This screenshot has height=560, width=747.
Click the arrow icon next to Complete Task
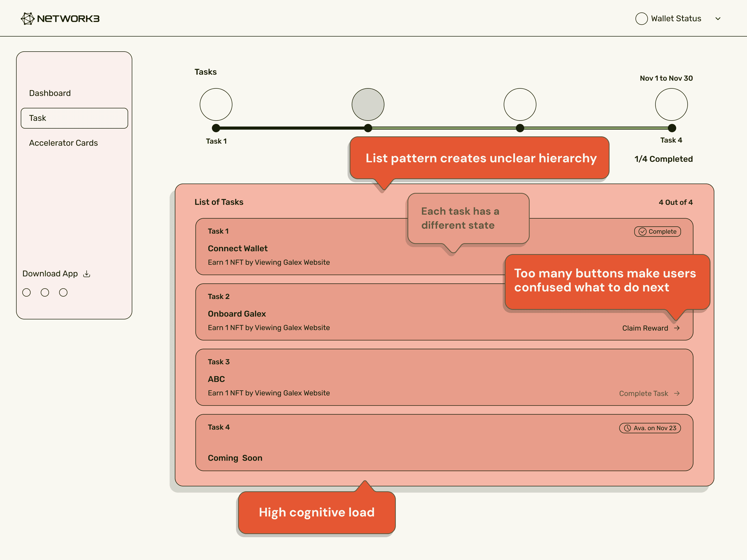point(677,393)
